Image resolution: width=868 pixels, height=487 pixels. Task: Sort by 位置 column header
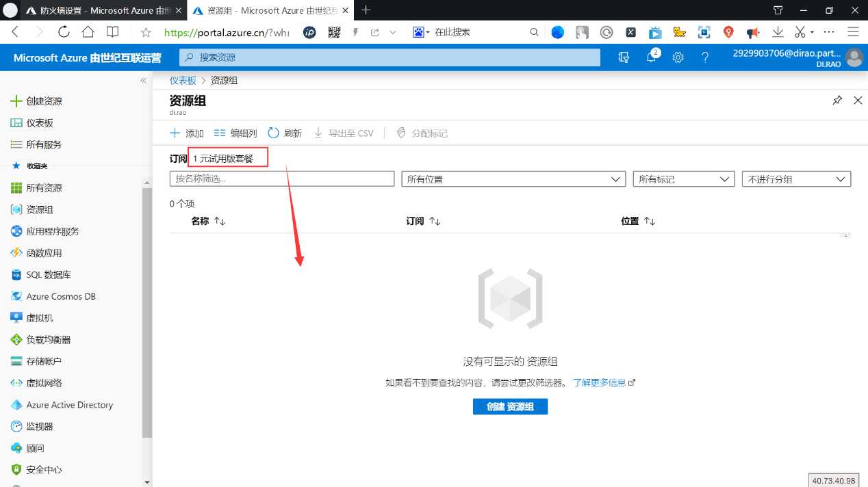pyautogui.click(x=638, y=221)
